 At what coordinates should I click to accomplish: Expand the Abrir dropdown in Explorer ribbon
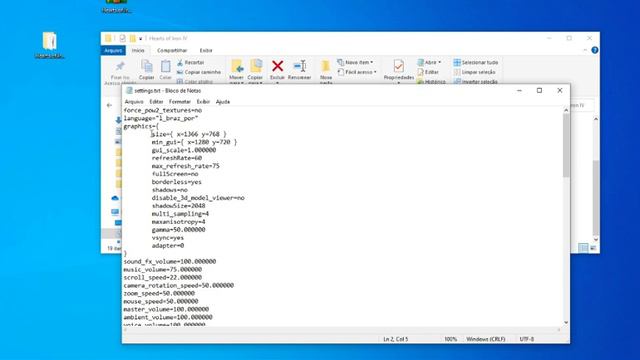coord(429,62)
